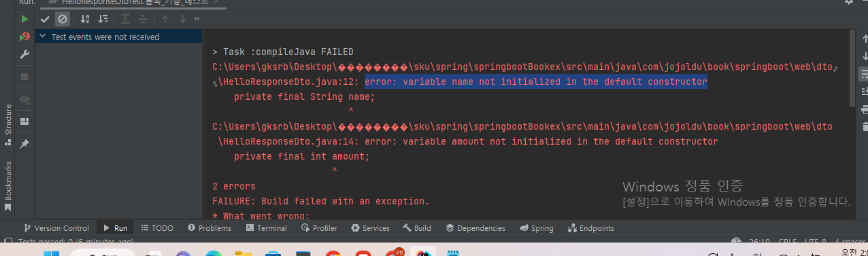868x256 pixels.
Task: Click 'variable amount not initialized' error line
Action: pyautogui.click(x=541, y=142)
